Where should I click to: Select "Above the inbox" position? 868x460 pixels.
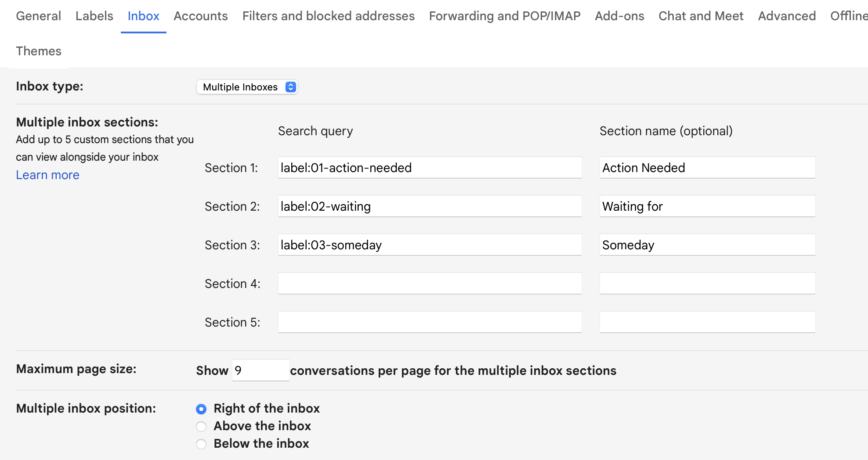[x=201, y=426]
